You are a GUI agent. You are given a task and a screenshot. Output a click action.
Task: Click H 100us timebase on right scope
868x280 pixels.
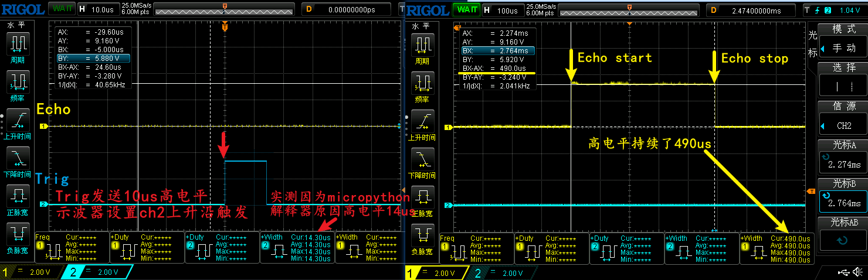(503, 9)
